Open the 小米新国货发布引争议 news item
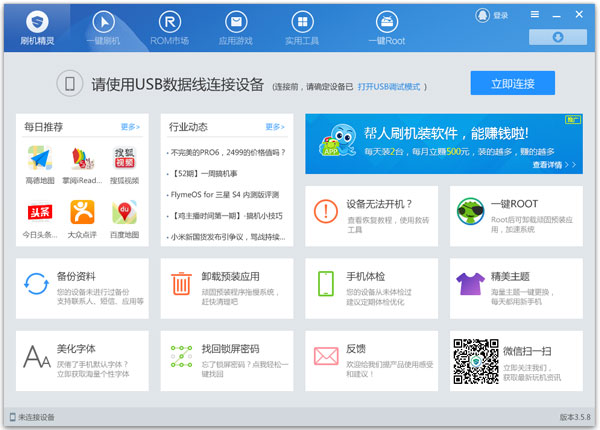The width and height of the screenshot is (600, 430). click(226, 237)
